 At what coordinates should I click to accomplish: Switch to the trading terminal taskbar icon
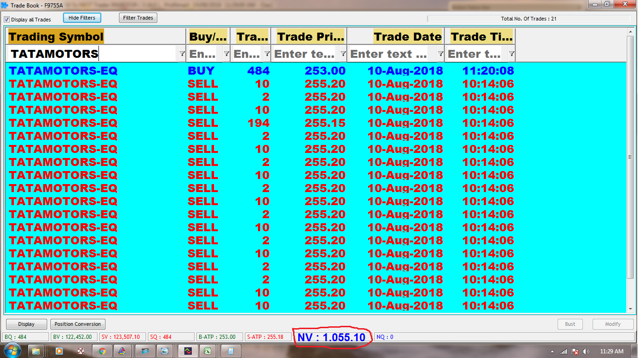click(187, 351)
